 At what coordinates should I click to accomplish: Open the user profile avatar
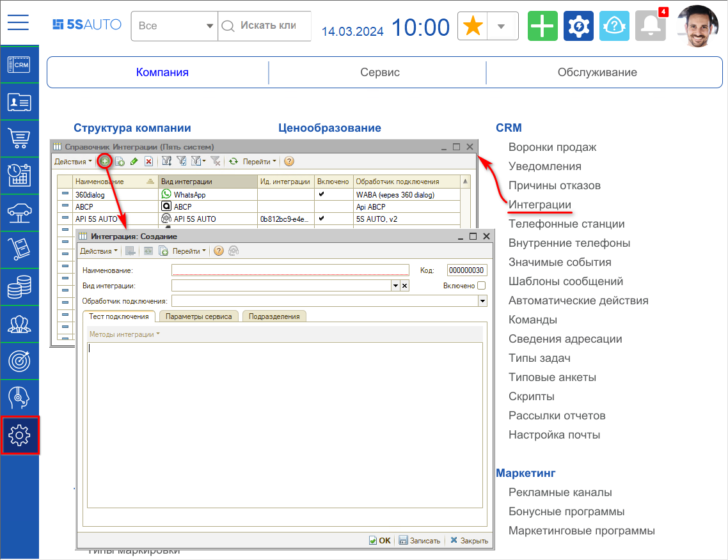point(697,26)
